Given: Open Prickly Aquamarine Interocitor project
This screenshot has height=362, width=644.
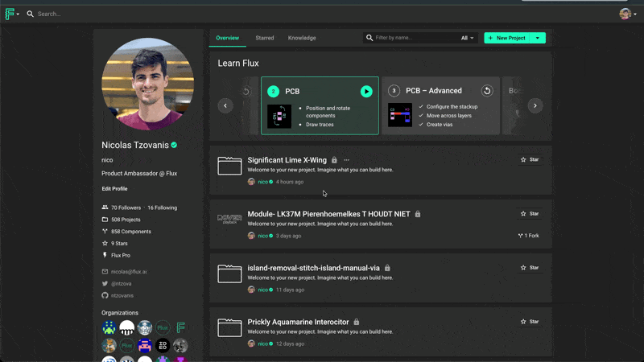Looking at the screenshot, I should coord(298,323).
